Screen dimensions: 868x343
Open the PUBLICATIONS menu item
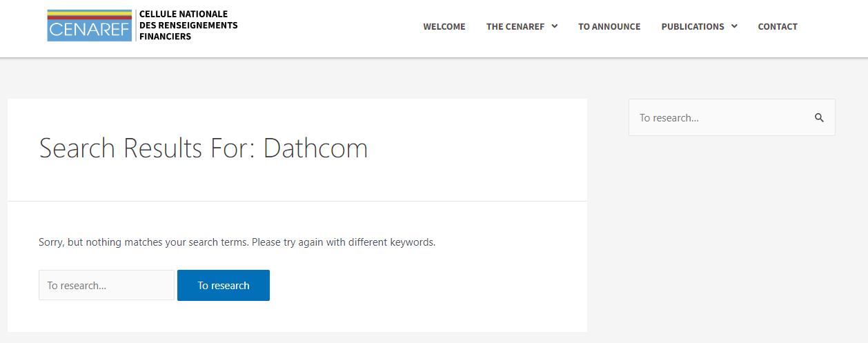click(693, 26)
